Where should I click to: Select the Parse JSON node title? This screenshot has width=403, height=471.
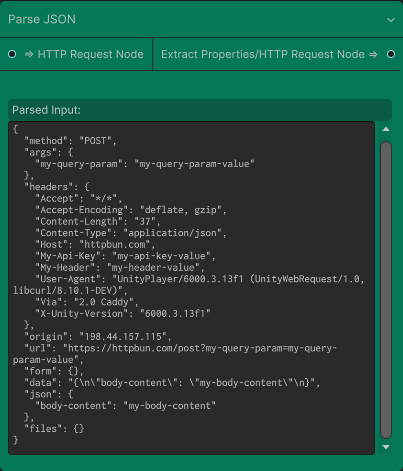pyautogui.click(x=42, y=19)
